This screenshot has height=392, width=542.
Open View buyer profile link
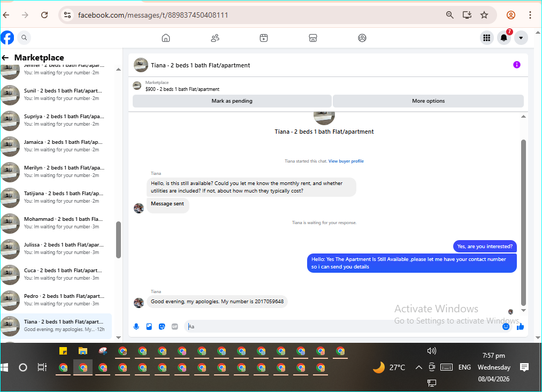pyautogui.click(x=346, y=162)
